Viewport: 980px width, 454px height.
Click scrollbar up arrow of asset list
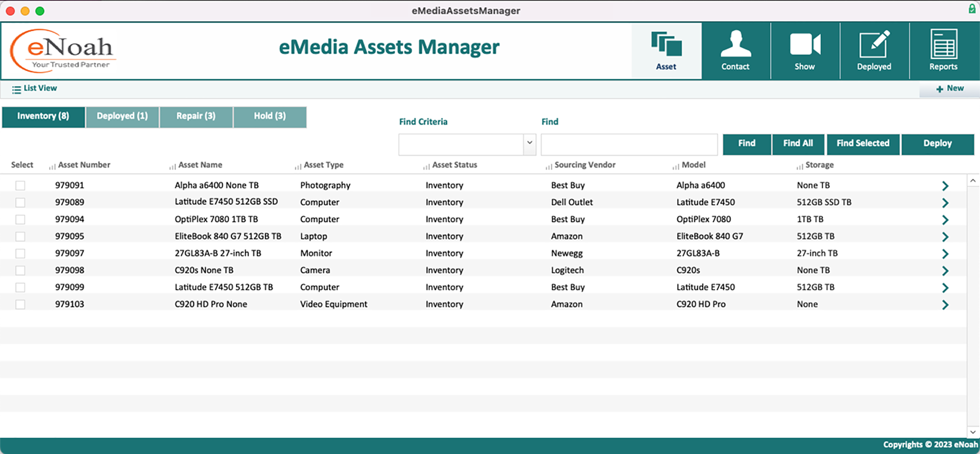[x=973, y=181]
